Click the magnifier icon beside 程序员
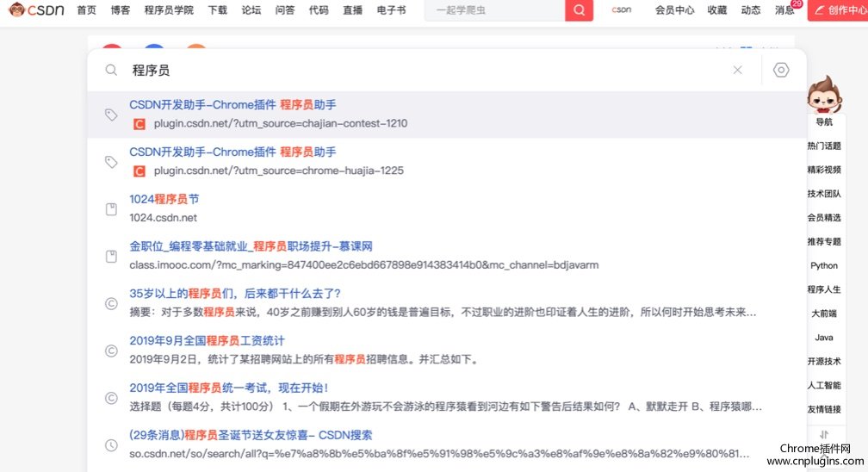868x472 pixels. point(111,70)
